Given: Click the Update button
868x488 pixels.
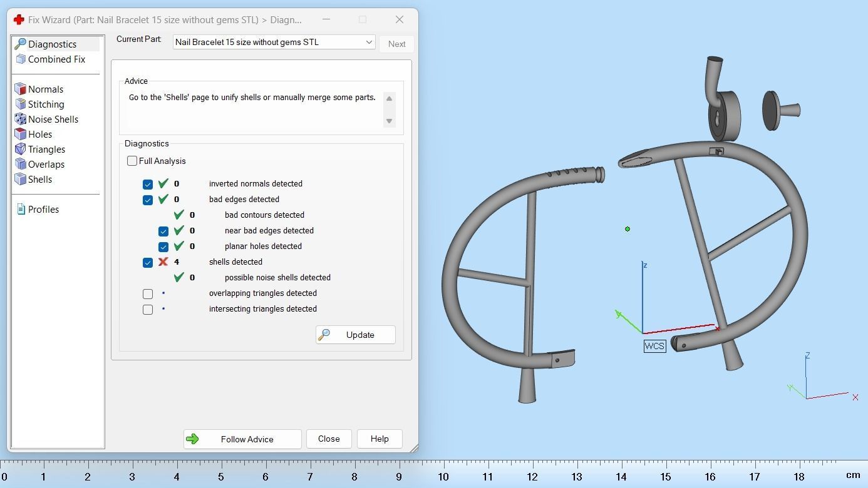Looking at the screenshot, I should coord(355,335).
